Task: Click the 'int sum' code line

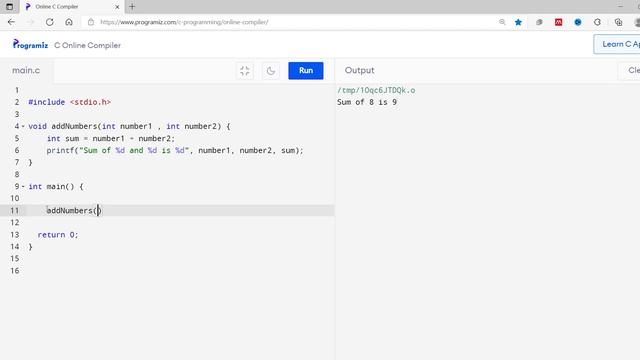Action: pyautogui.click(x=111, y=138)
